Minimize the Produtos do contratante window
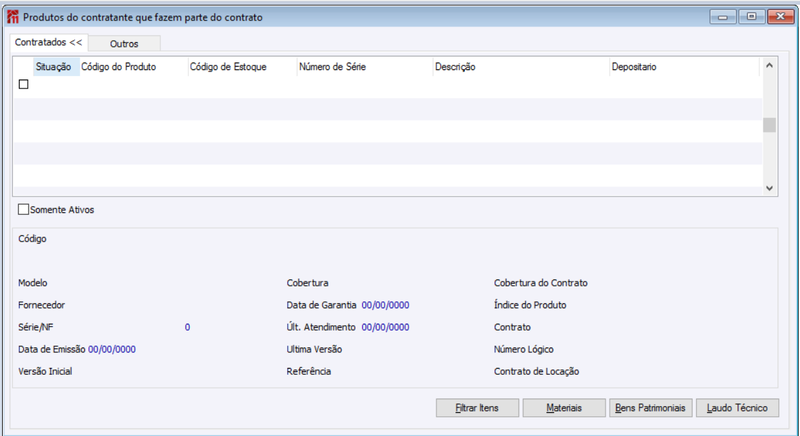 (x=723, y=17)
